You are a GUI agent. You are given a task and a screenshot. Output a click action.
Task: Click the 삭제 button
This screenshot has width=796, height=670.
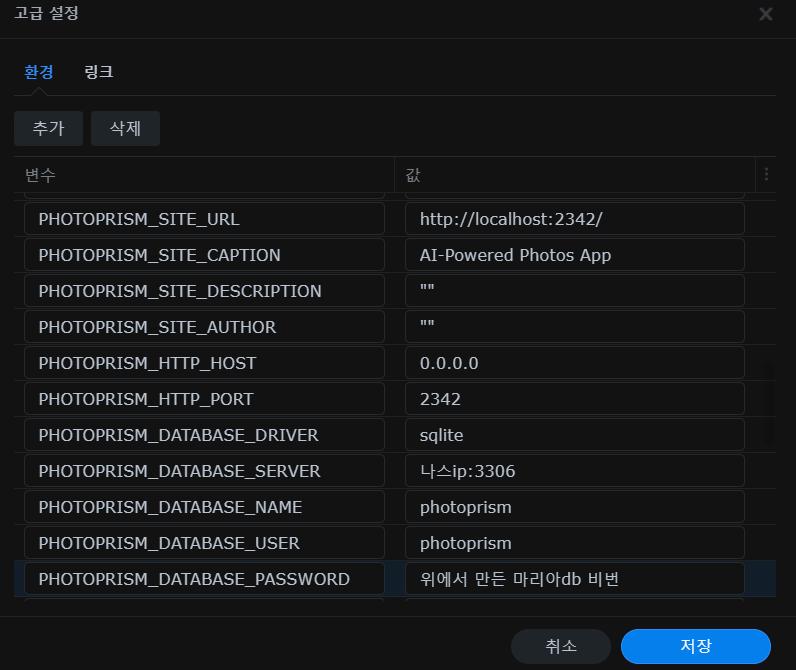pos(125,128)
